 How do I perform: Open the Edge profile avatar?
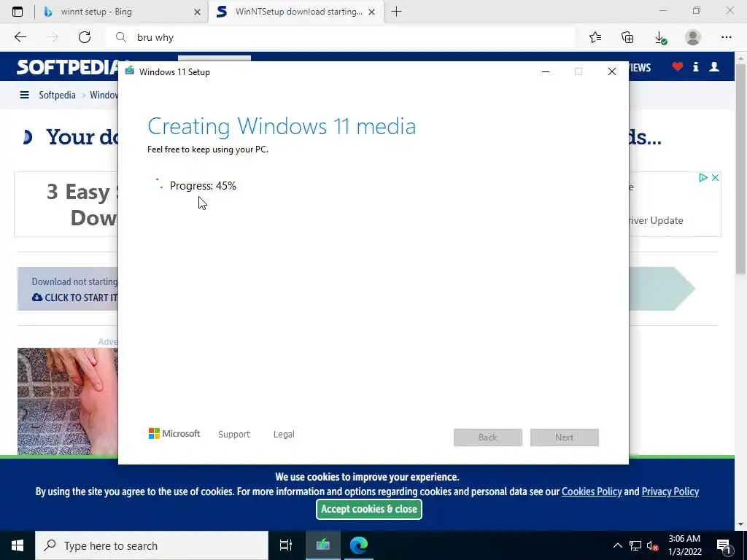[x=693, y=37]
